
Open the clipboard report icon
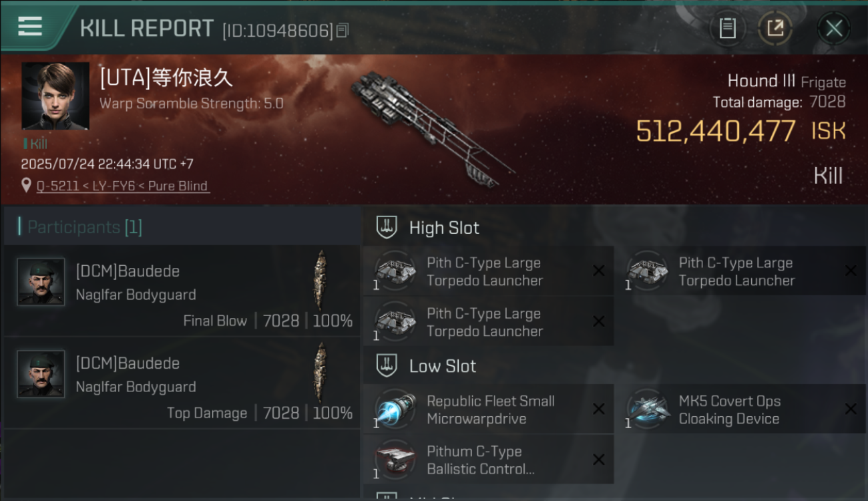(727, 28)
